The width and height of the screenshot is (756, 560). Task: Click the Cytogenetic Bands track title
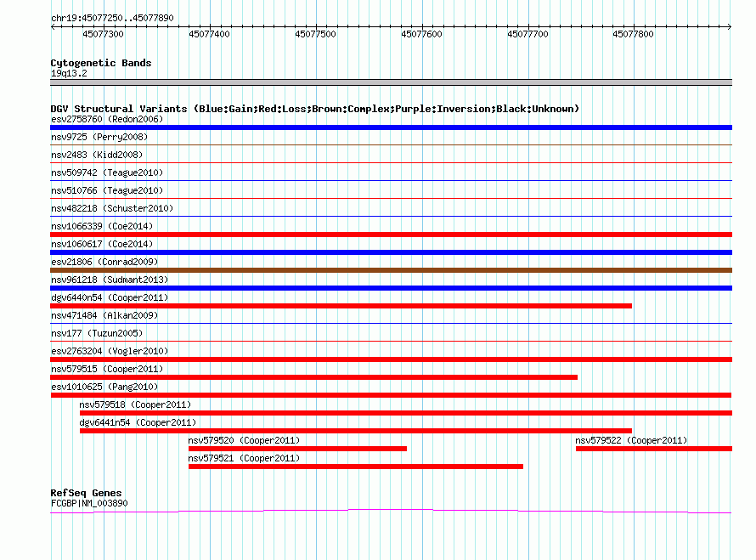pos(101,63)
